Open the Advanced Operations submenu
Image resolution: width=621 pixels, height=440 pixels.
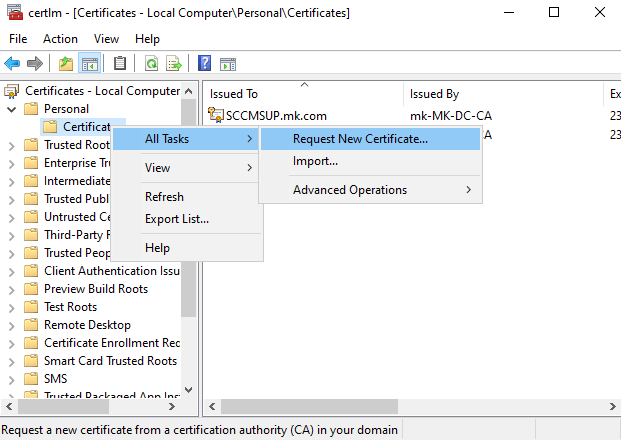click(350, 190)
